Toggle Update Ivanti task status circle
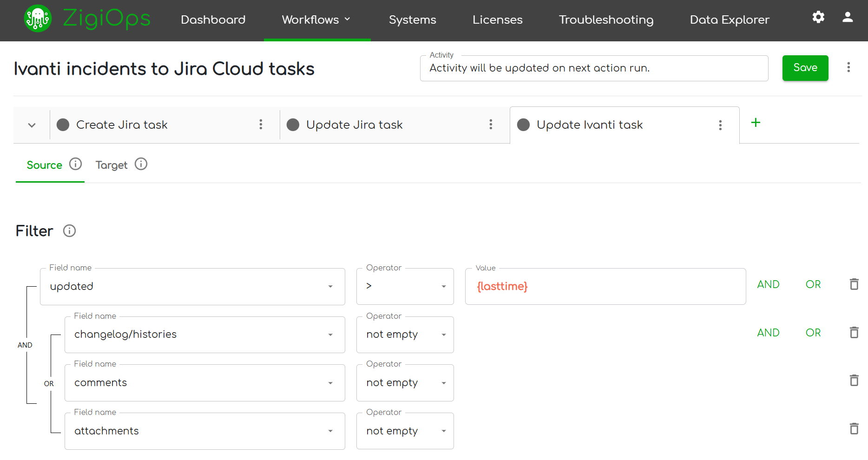The width and height of the screenshot is (868, 460). 524,125
